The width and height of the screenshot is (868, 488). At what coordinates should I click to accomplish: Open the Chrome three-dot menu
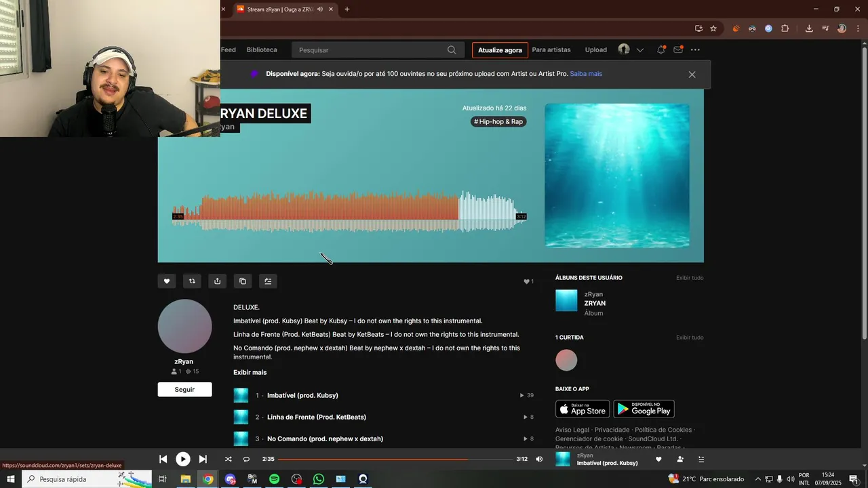click(x=857, y=28)
